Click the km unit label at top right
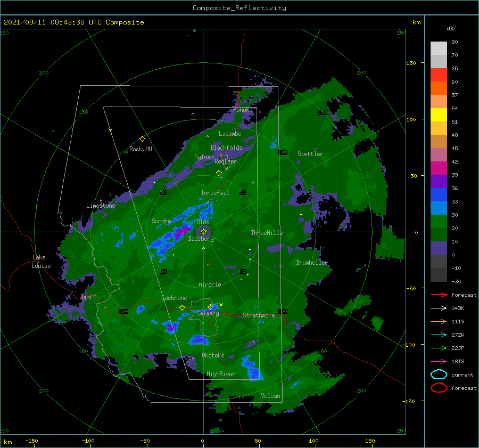This screenshot has width=479, height=448. [416, 22]
